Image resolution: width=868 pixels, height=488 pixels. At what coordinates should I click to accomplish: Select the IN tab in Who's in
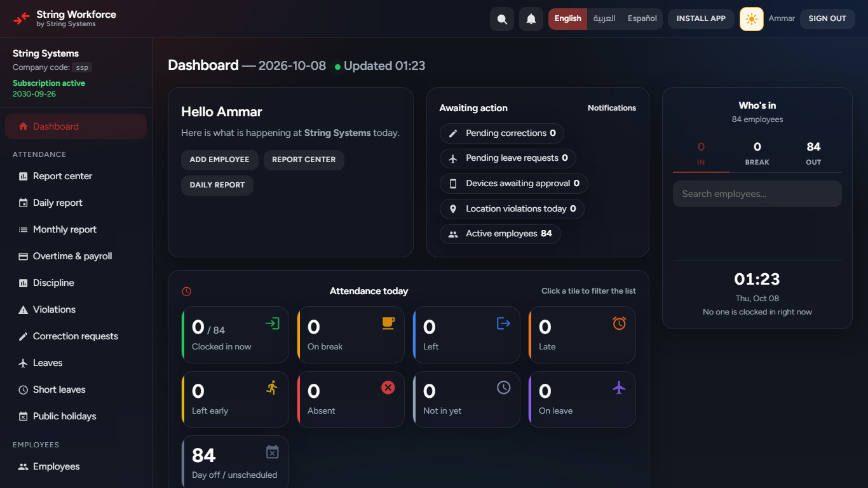tap(701, 154)
